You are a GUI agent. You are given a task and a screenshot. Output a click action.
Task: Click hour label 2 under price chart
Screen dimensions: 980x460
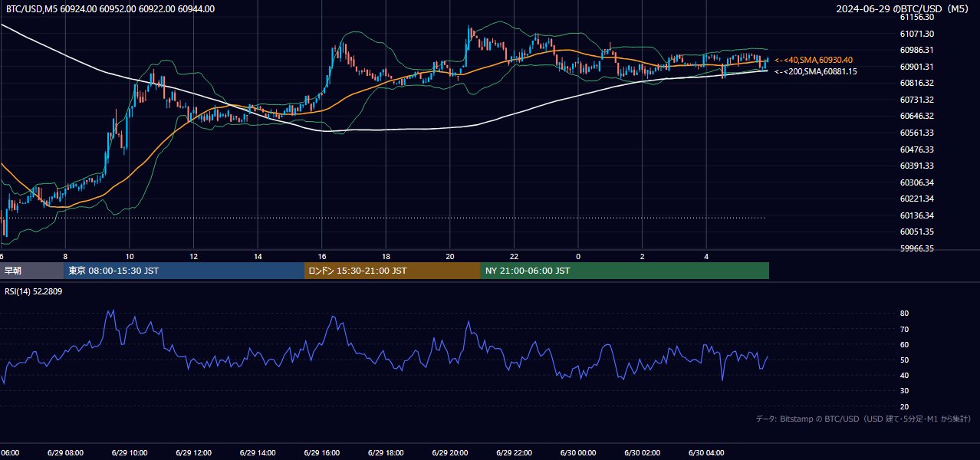[643, 256]
